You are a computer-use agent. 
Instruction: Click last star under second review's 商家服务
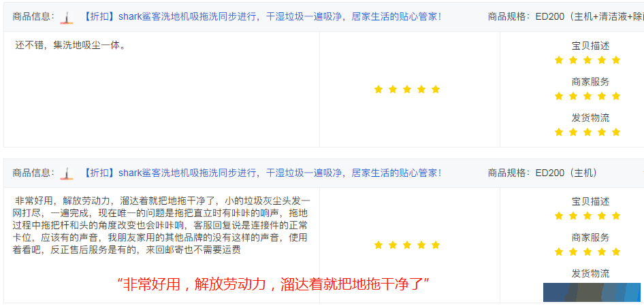[615, 252]
